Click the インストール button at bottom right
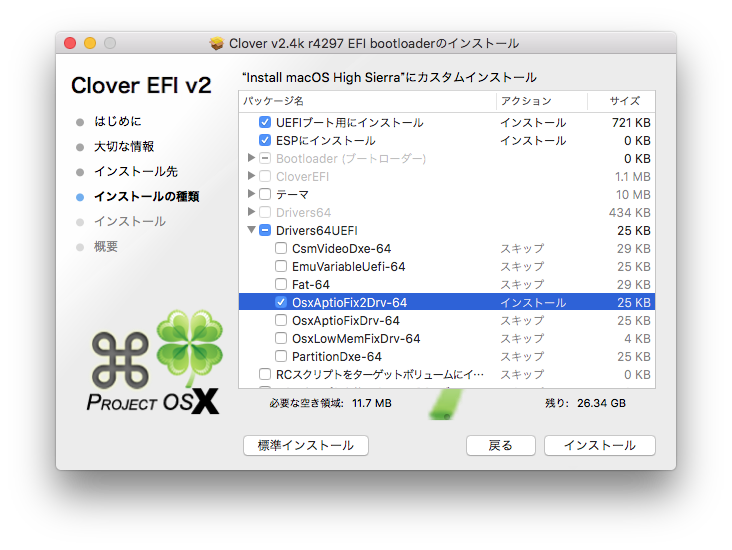This screenshot has width=732, height=550. coord(599,445)
